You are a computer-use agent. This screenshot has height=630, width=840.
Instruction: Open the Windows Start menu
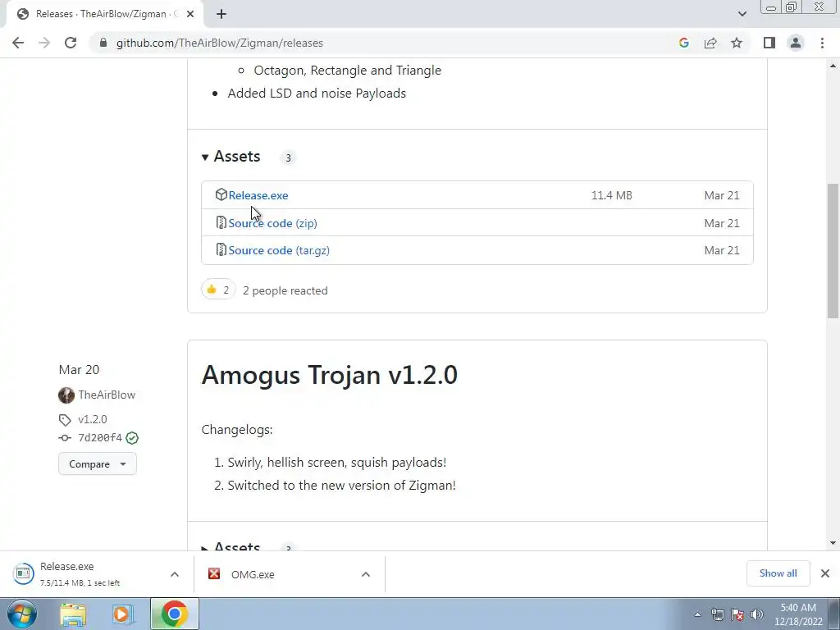coord(22,614)
